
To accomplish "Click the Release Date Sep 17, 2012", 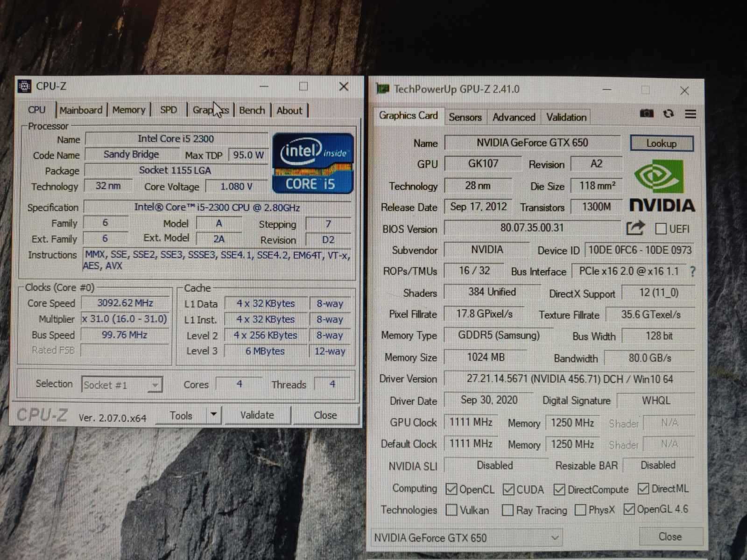I will pos(479,206).
